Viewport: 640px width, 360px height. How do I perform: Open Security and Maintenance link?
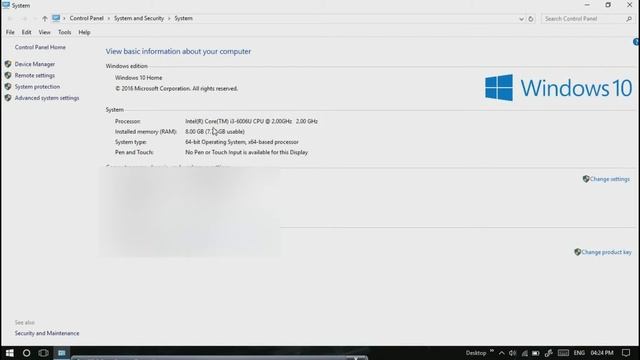tap(47, 333)
